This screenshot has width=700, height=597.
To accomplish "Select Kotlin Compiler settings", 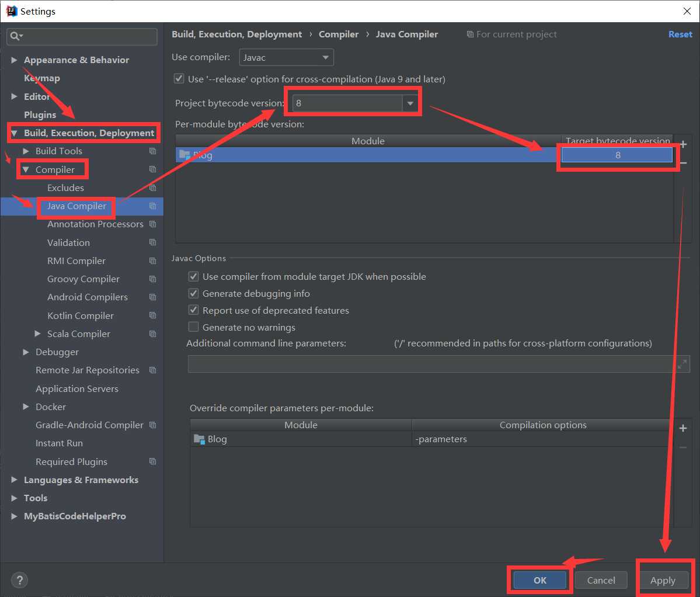I will tap(81, 315).
